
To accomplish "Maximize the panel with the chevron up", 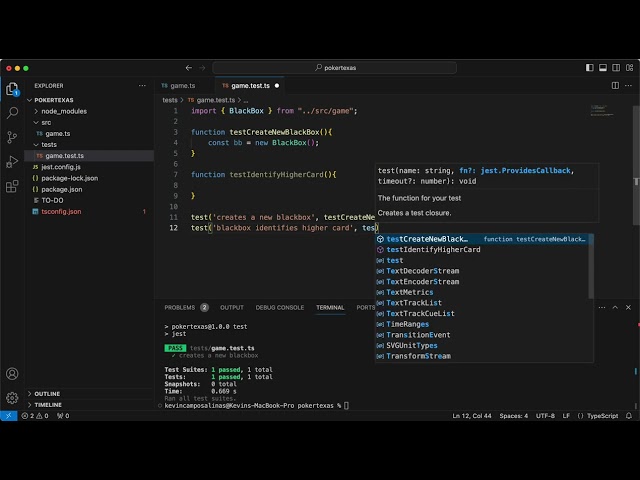I will point(615,307).
